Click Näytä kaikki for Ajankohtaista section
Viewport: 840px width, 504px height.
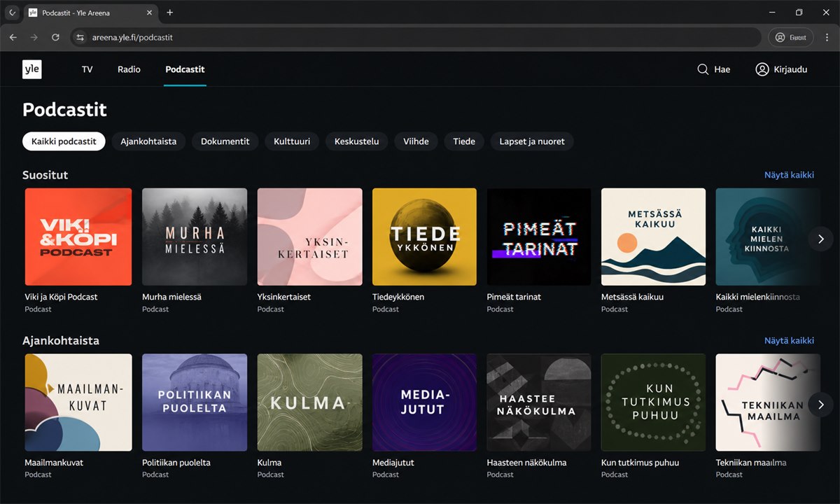click(x=789, y=341)
